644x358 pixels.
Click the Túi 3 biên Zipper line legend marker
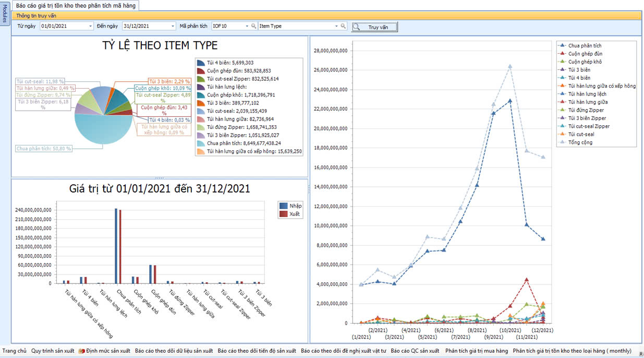click(x=562, y=118)
